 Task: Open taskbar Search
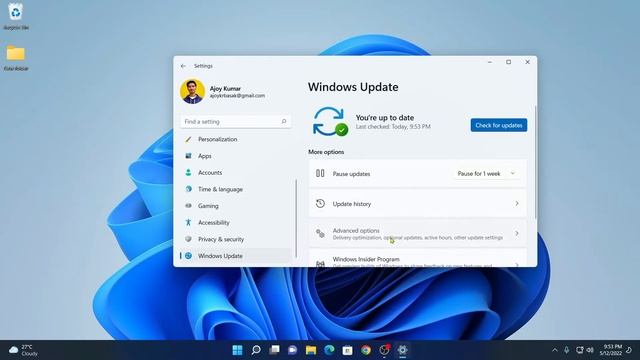pos(256,350)
